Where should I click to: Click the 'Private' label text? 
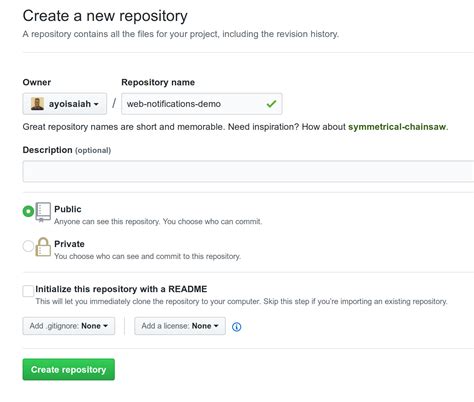coord(69,244)
